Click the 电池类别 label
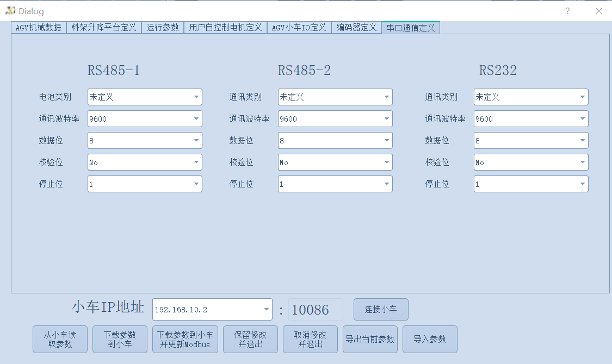The image size is (612, 364). coord(55,97)
